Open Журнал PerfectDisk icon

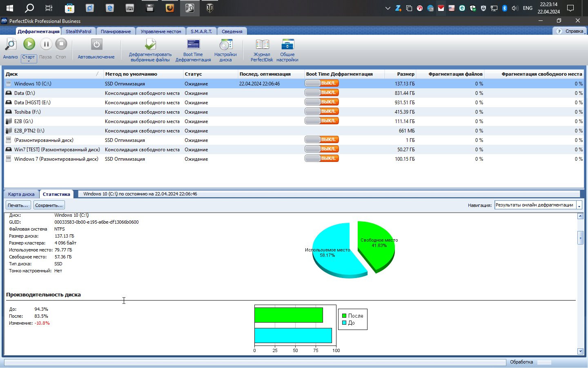click(262, 45)
